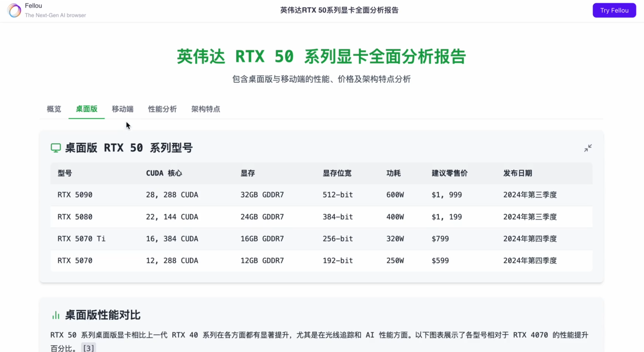Click the $599 price cell
This screenshot has height=352, width=644.
point(440,261)
